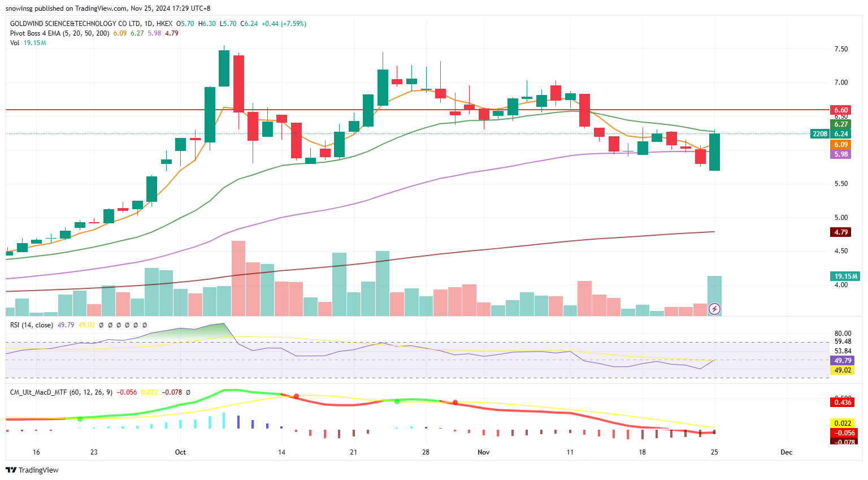The height and width of the screenshot is (480, 868).
Task: Click the purple 5.98 EMA label on the price axis
Action: pos(841,154)
